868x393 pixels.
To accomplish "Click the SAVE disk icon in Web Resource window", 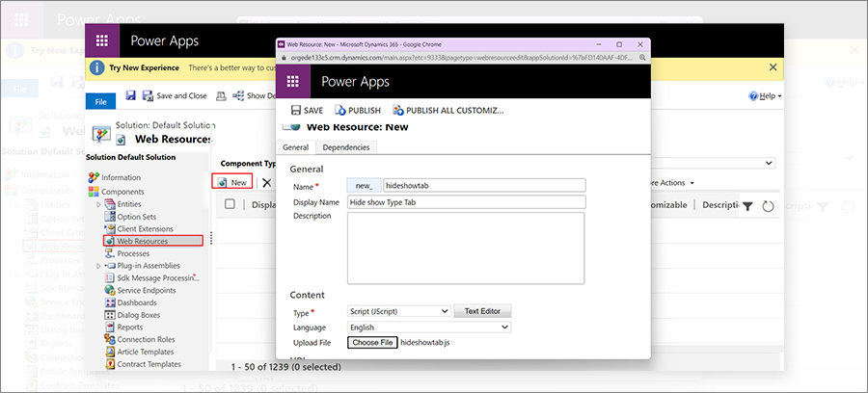I will point(296,111).
